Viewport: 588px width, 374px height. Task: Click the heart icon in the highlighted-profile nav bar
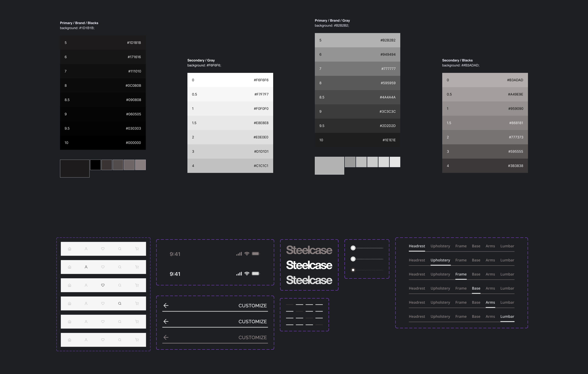[x=103, y=267]
